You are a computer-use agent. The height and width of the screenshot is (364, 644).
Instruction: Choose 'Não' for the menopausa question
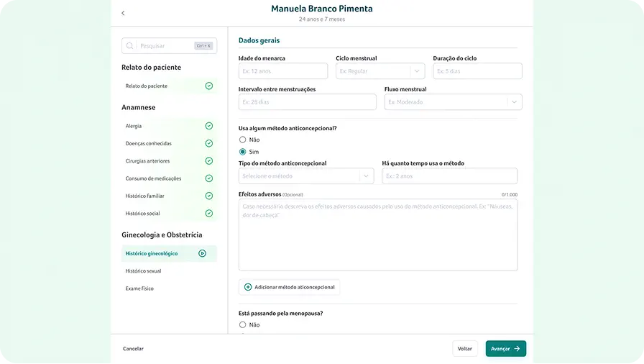(x=243, y=325)
